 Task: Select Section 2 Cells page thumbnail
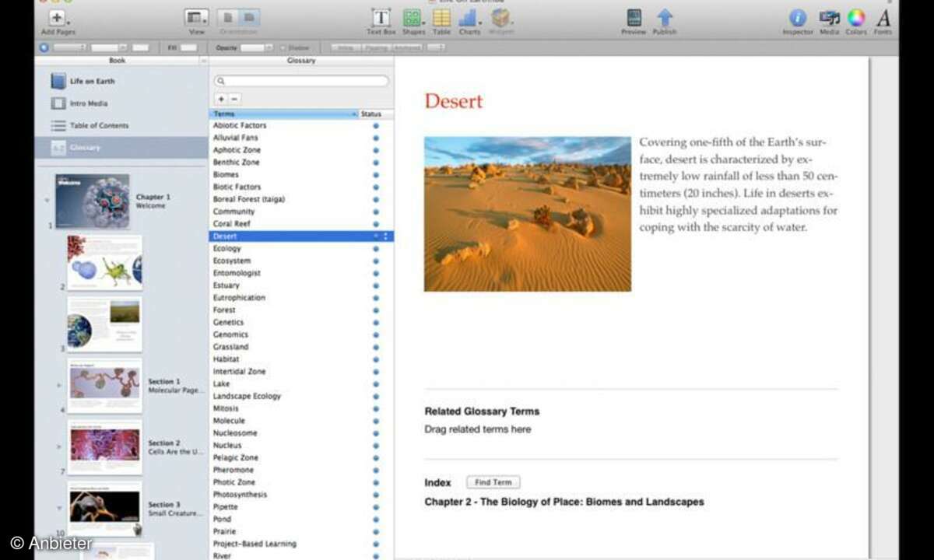pyautogui.click(x=104, y=447)
